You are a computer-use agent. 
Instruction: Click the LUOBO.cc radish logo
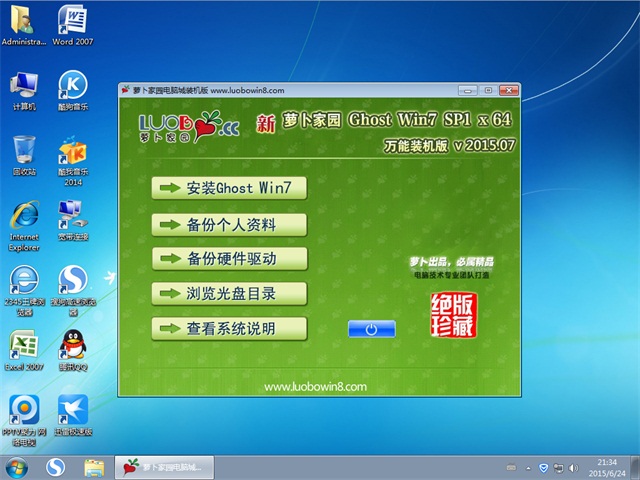point(189,127)
